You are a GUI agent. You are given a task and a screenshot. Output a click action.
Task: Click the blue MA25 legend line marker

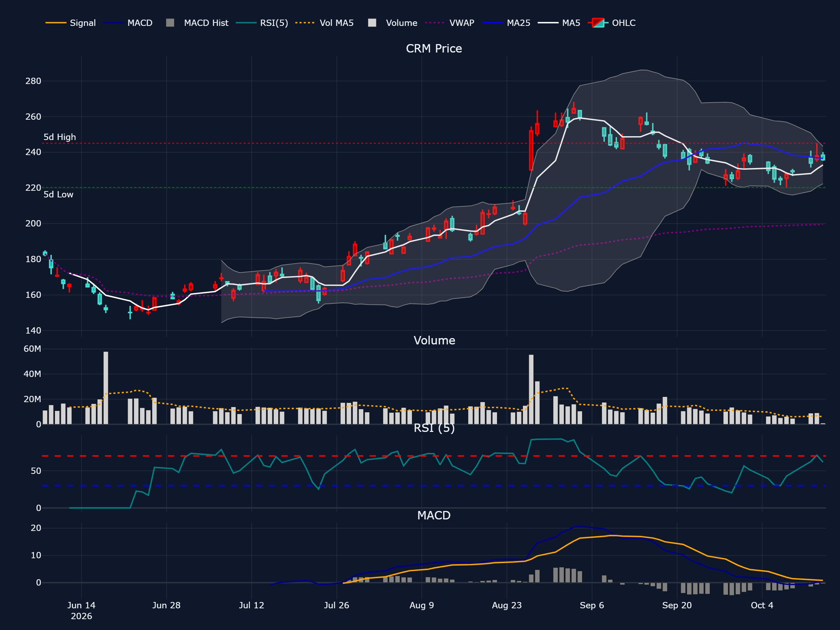[x=492, y=23]
